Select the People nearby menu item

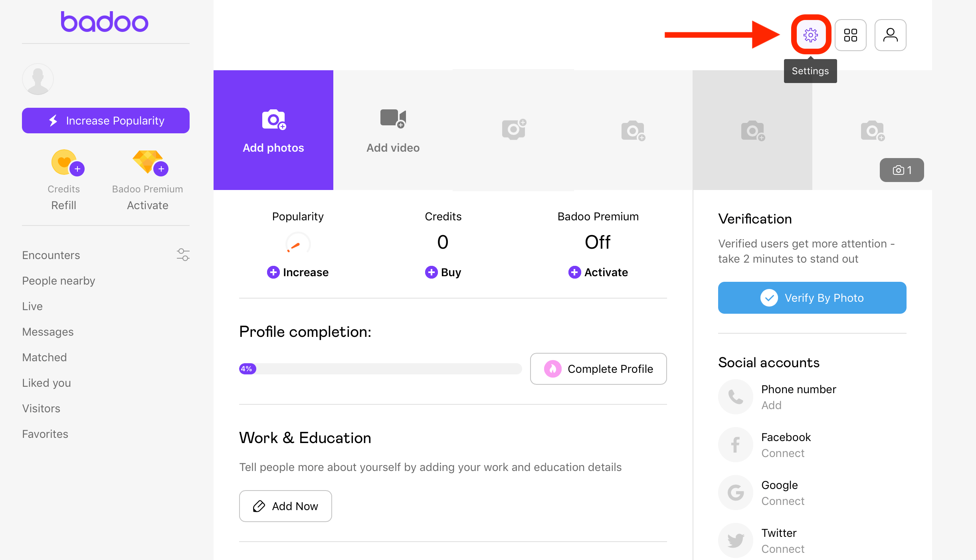(x=58, y=280)
